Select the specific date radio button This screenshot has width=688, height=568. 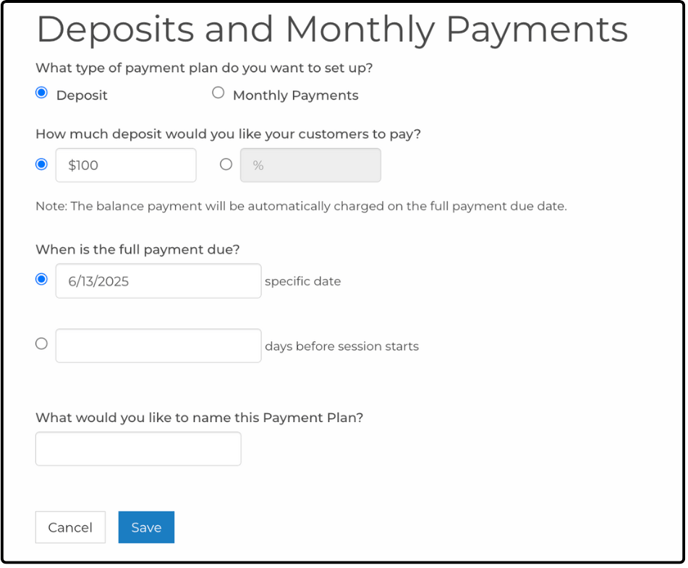[42, 279]
